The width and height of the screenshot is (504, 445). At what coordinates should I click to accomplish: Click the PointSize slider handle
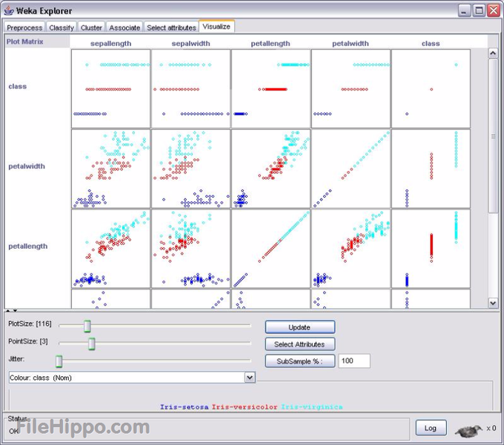coord(92,344)
